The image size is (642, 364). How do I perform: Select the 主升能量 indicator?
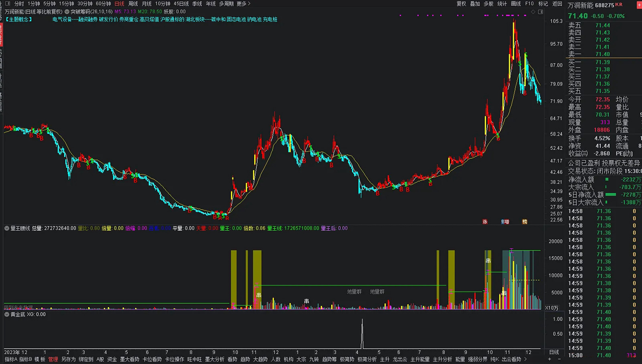tap(420, 360)
